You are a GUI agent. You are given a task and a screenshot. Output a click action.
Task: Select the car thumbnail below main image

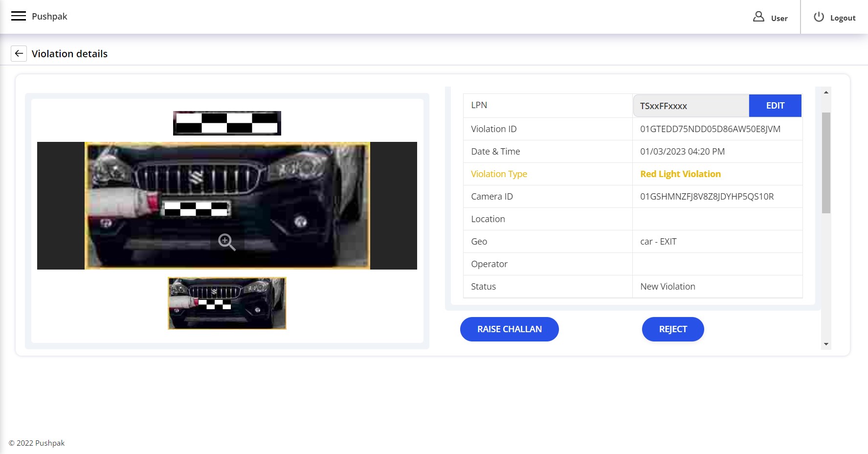coord(227,303)
